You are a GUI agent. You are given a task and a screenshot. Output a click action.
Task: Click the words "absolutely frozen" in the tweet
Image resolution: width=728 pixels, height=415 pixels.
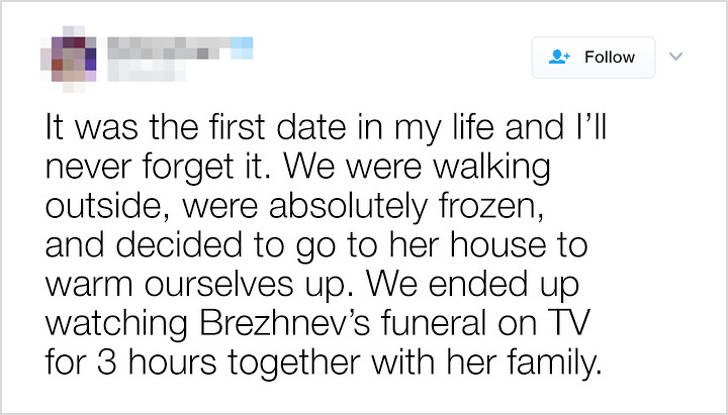pyautogui.click(x=406, y=206)
